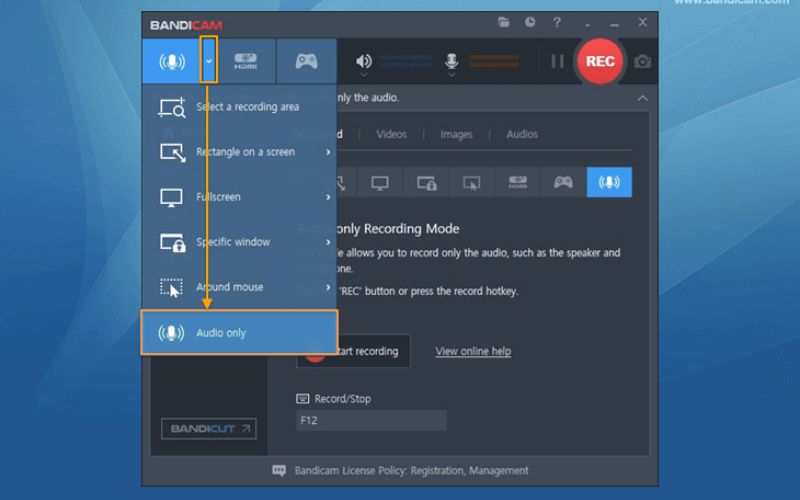Open the output folder icon in title bar
The height and width of the screenshot is (500, 800).
[x=504, y=22]
